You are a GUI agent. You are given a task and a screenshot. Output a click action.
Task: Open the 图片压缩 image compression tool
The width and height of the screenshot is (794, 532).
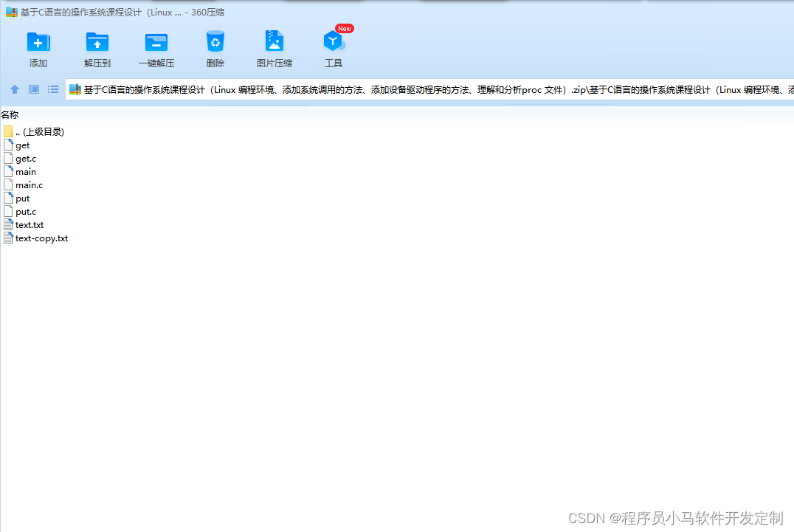pos(274,47)
